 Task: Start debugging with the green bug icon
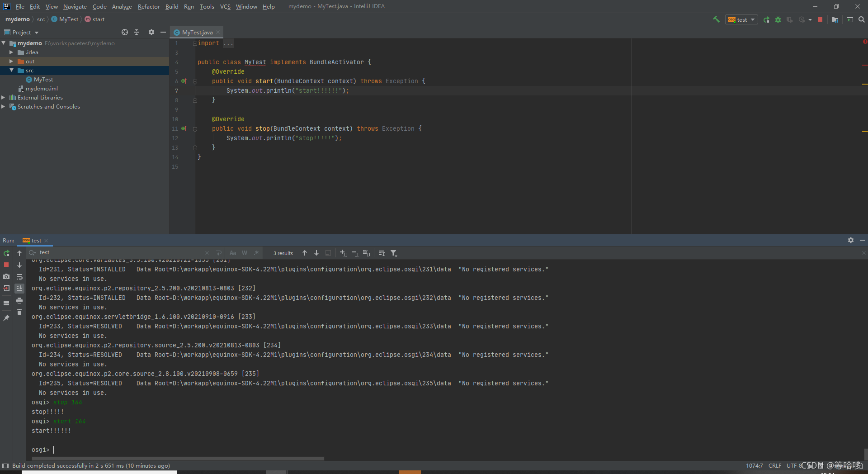click(x=778, y=19)
